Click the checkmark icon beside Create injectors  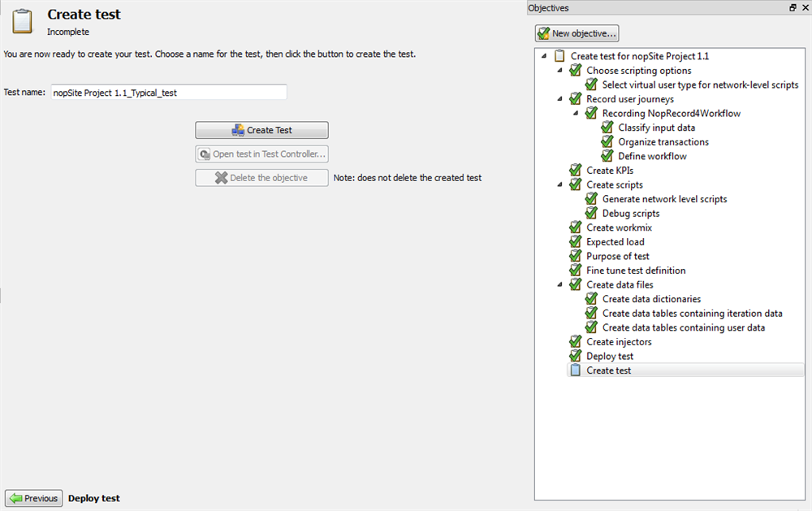pyautogui.click(x=575, y=342)
